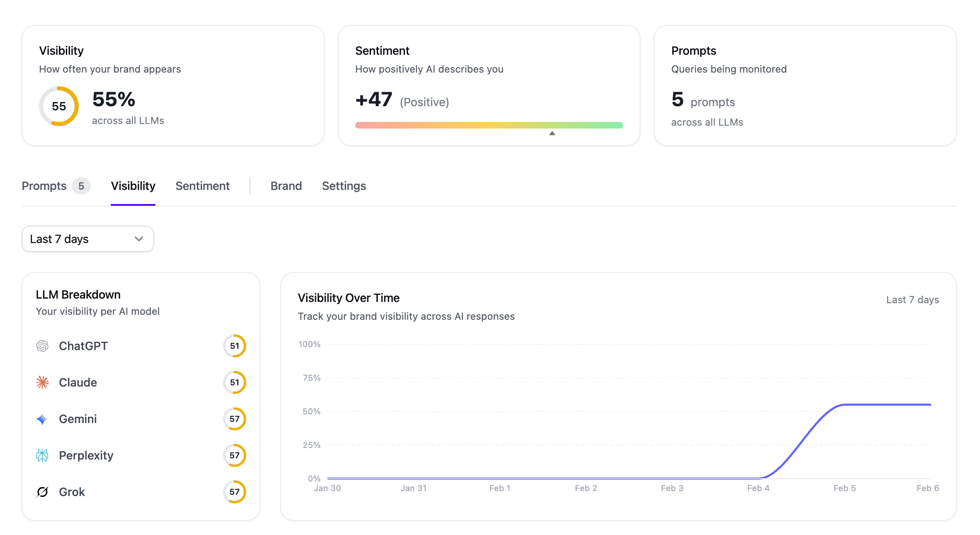Select the Visibility tab
Image resolution: width=980 pixels, height=535 pixels.
(x=133, y=186)
